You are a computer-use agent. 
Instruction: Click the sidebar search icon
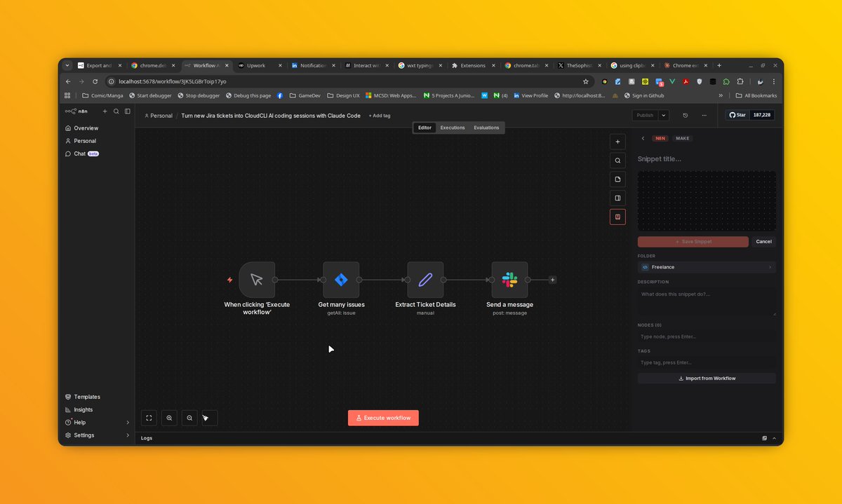pos(116,111)
